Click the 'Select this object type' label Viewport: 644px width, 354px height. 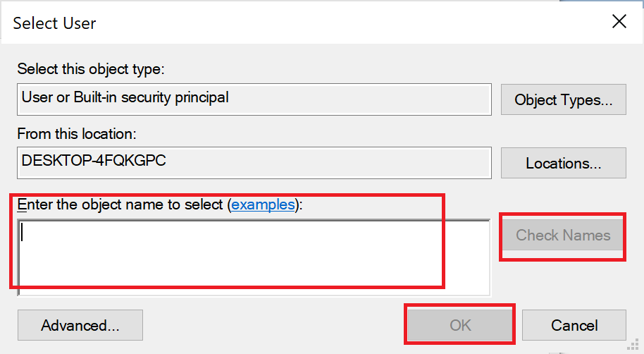pyautogui.click(x=90, y=69)
